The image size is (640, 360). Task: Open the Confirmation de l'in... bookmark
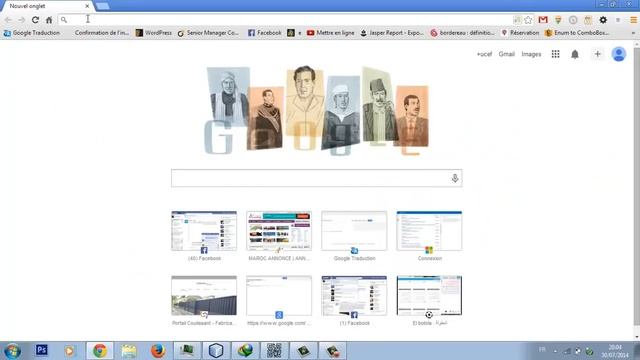(102, 33)
